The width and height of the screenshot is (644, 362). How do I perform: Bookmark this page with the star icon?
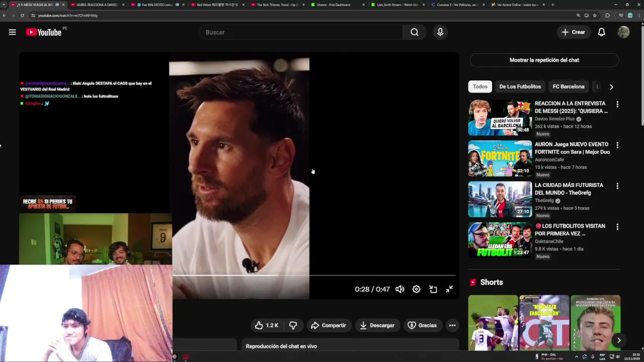tap(595, 16)
